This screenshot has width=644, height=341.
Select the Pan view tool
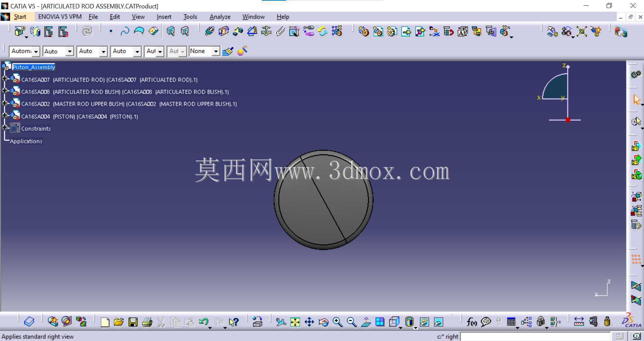(309, 322)
